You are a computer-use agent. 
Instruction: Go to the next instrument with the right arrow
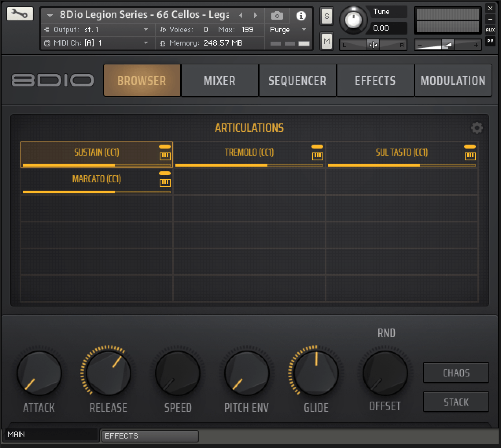click(256, 15)
